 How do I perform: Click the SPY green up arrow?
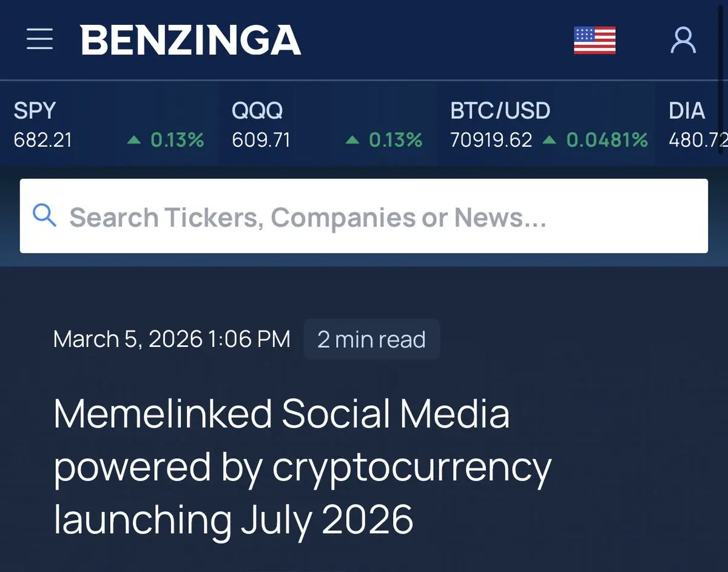(x=134, y=141)
